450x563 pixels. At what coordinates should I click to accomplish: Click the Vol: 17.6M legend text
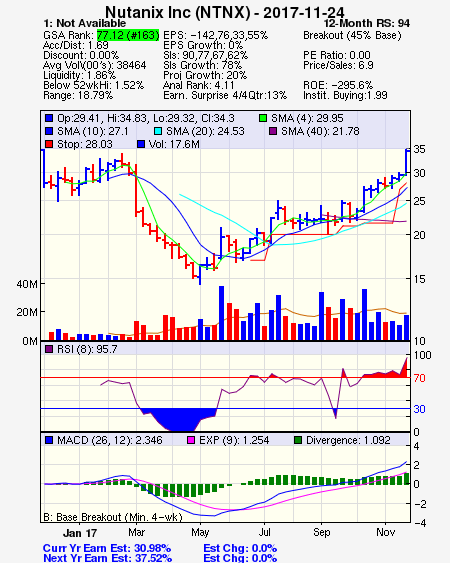[x=174, y=144]
